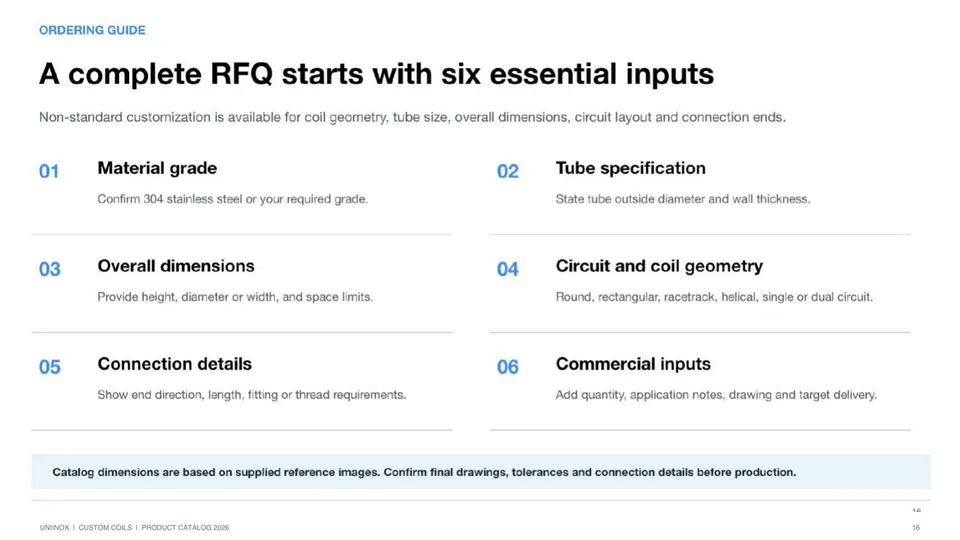Click the ORDERING GUIDE section label

pos(92,30)
